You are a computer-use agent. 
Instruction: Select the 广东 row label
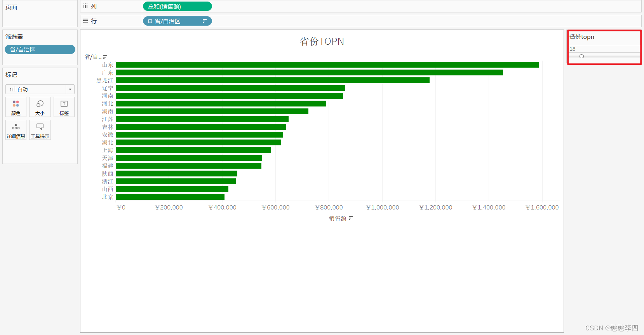[x=108, y=73]
